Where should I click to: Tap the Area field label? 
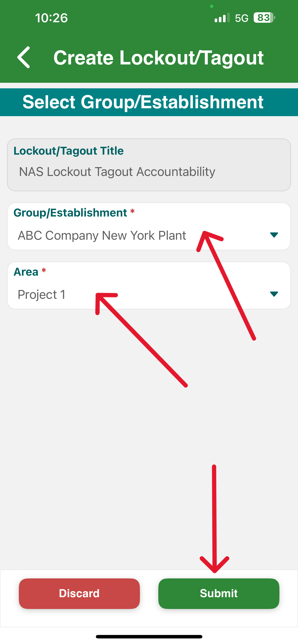[x=26, y=272]
